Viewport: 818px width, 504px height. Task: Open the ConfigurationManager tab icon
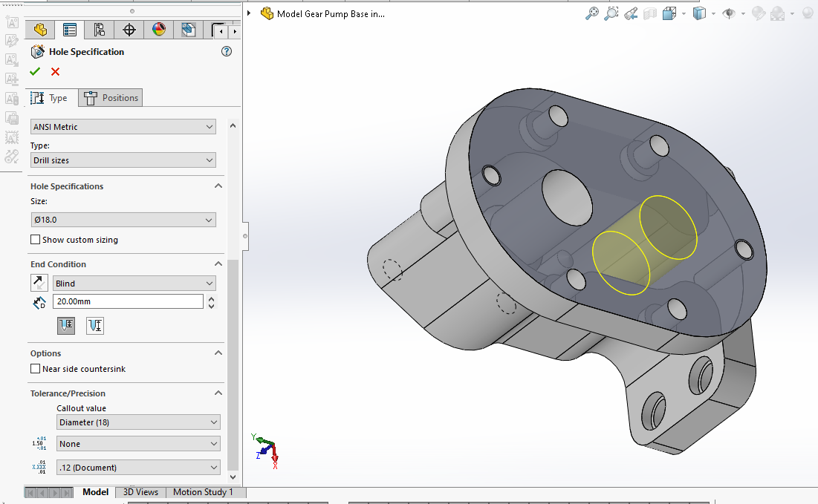(99, 30)
